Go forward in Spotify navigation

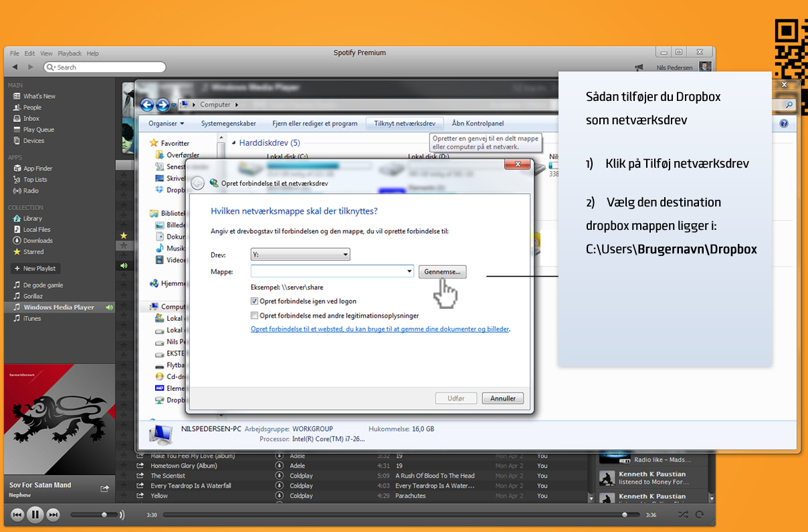[30, 67]
